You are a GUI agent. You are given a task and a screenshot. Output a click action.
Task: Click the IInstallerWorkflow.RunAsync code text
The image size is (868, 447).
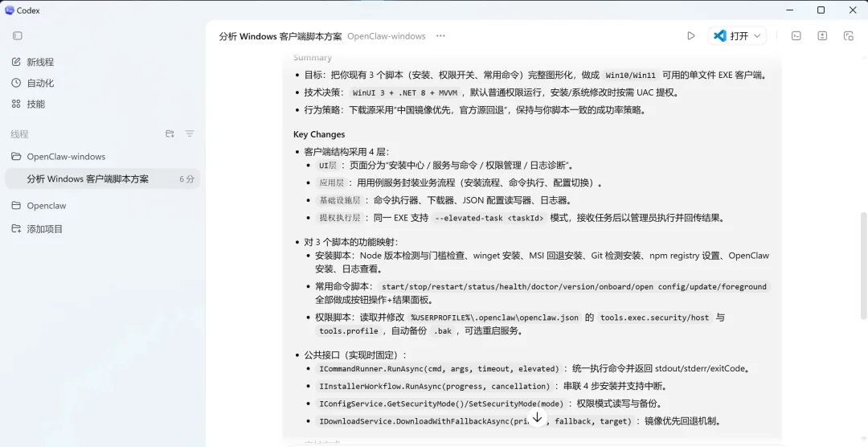click(x=435, y=387)
